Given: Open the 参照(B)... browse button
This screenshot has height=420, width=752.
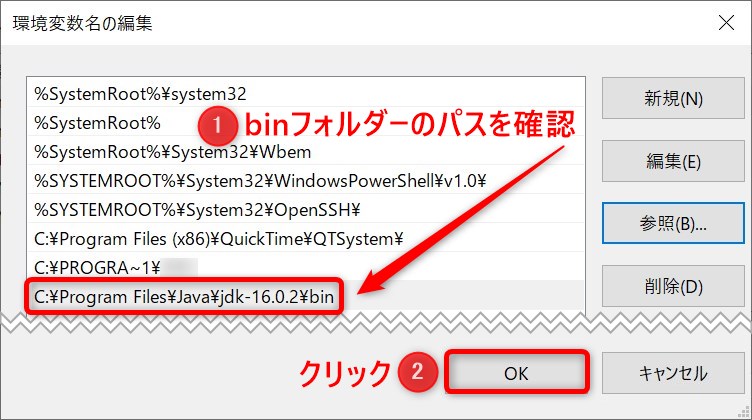Looking at the screenshot, I should pyautogui.click(x=673, y=223).
